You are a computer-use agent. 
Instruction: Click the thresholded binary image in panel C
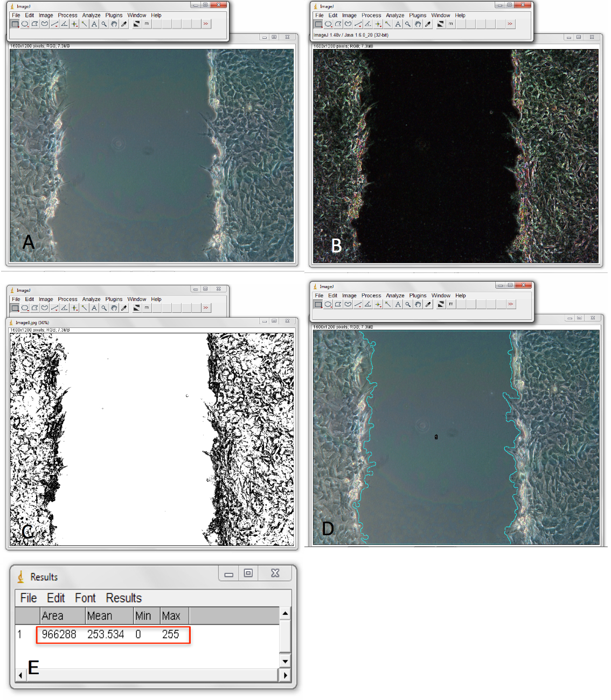(152, 439)
